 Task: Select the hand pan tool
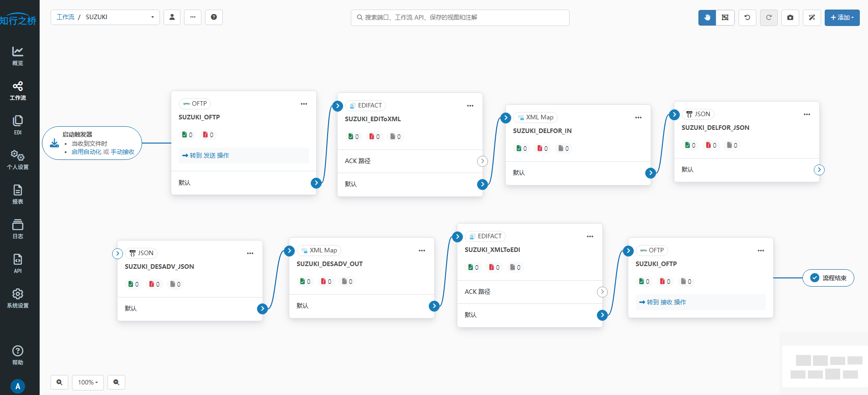(x=707, y=18)
